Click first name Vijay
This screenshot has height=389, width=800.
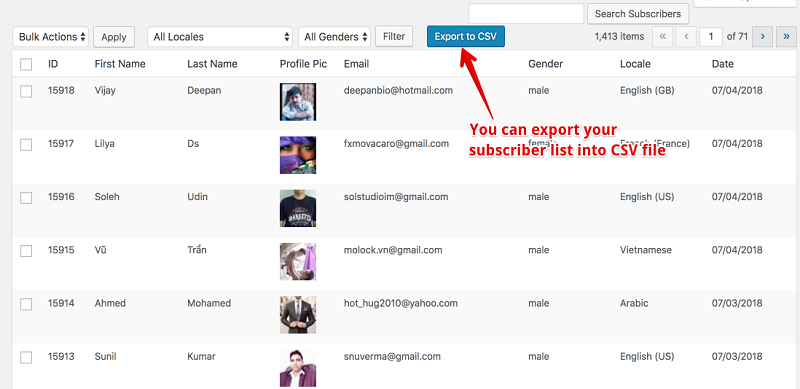[105, 91]
